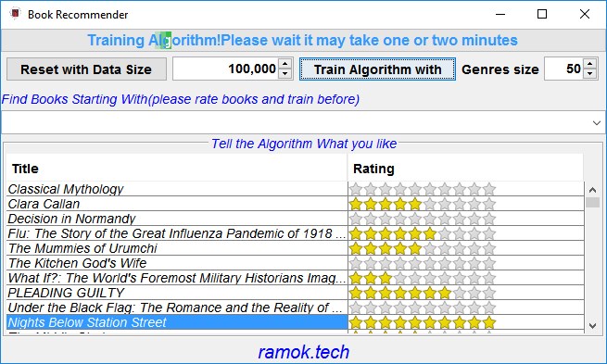Click the Rating column header
The image size is (607, 364).
(x=465, y=169)
